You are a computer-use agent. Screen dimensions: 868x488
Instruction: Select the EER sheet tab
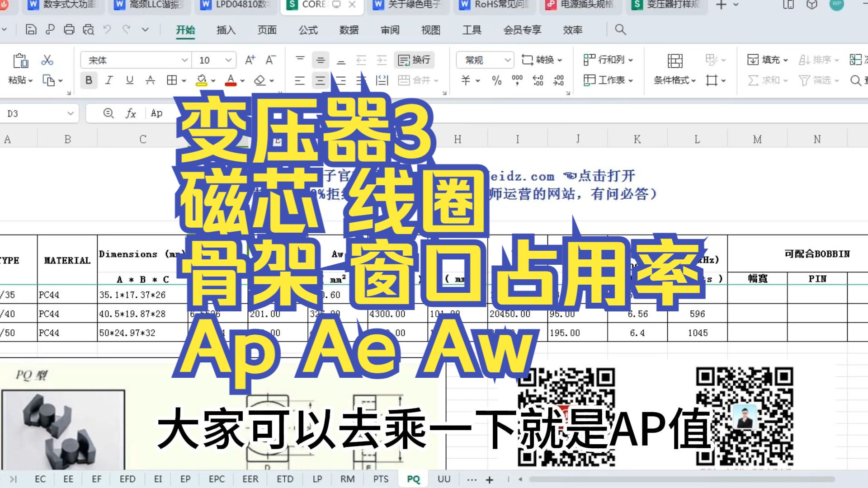tap(250, 479)
